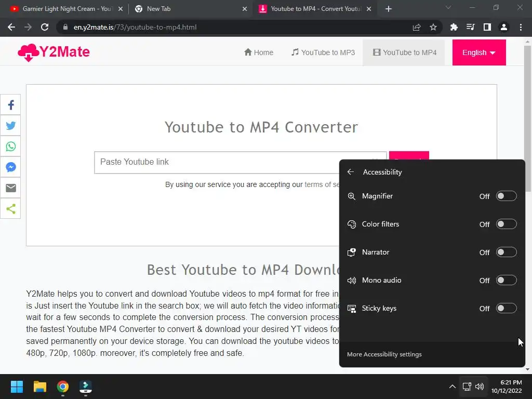Bookmark this page with star icon
The height and width of the screenshot is (399, 532).
(x=433, y=27)
